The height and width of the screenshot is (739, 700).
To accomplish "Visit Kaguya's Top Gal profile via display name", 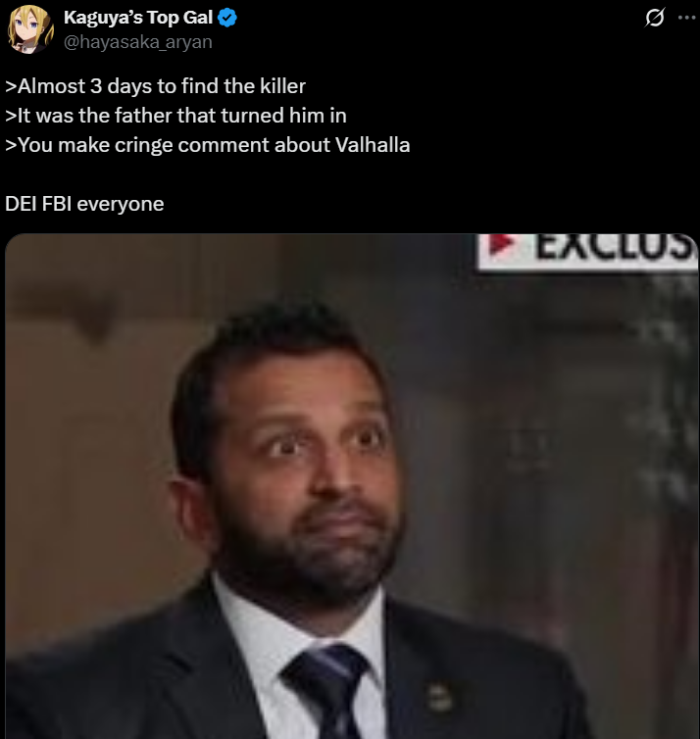I will pos(138,18).
